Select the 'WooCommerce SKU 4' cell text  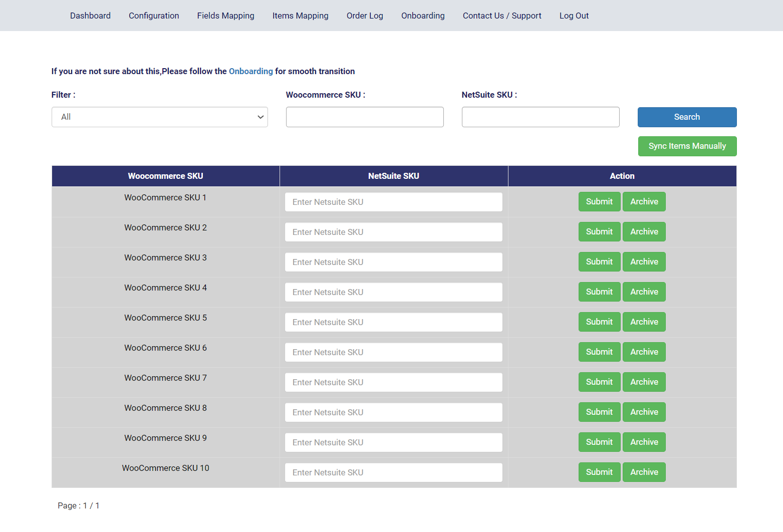click(165, 288)
